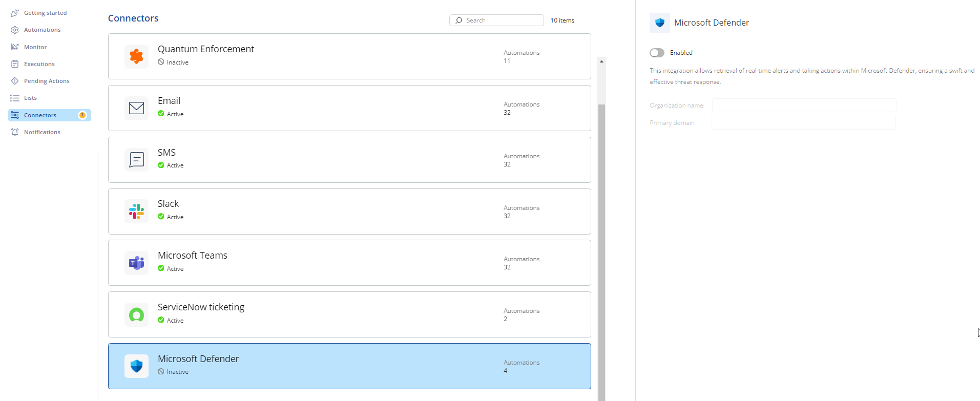Click the connectors list scrollbar thumb
Screen dimensions: 980x401
point(601,252)
